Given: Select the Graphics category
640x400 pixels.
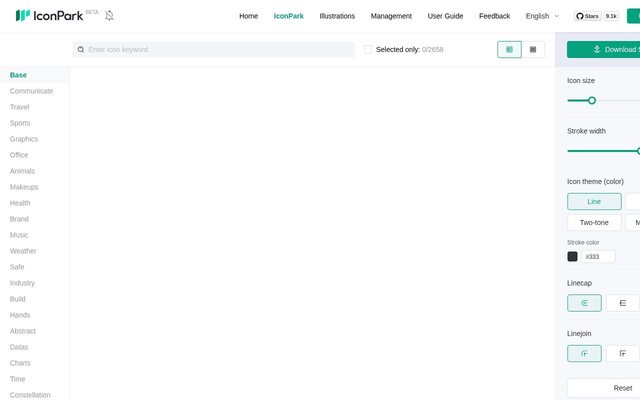Looking at the screenshot, I should point(24,139).
